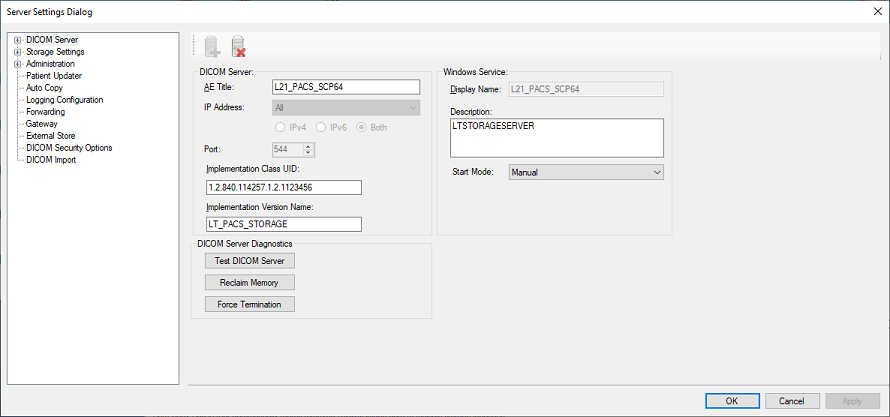The width and height of the screenshot is (890, 417).
Task: Open Logging Configuration settings page
Action: point(64,100)
